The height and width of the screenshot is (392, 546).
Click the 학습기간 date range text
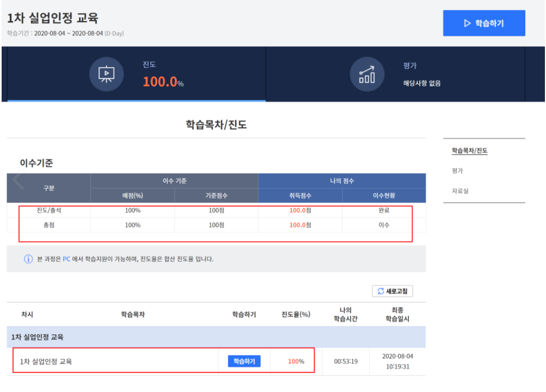[65, 33]
